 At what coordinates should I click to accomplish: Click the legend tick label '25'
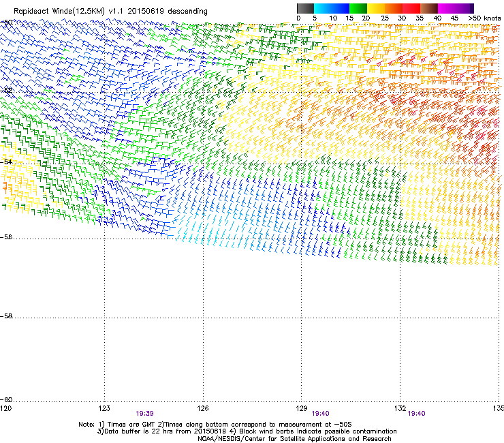pyautogui.click(x=385, y=18)
